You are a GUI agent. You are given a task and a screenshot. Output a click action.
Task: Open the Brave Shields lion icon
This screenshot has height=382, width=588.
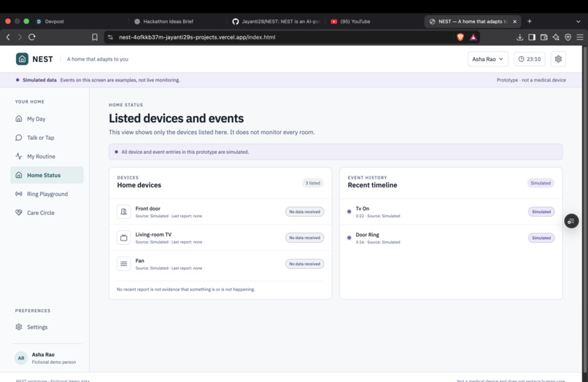(x=460, y=37)
